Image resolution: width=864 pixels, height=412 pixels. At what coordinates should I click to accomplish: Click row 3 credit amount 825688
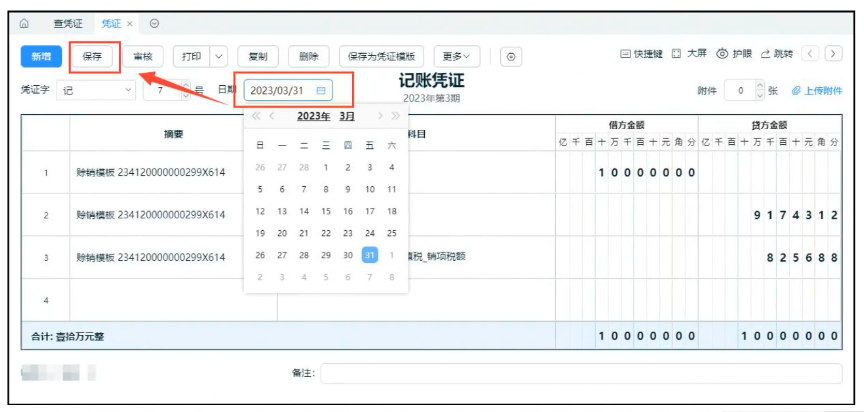coord(802,258)
